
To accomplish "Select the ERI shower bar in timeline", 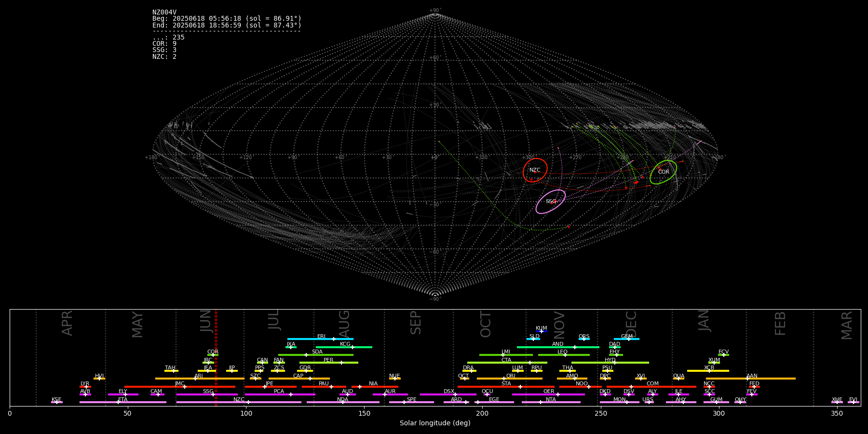I will tap(320, 339).
